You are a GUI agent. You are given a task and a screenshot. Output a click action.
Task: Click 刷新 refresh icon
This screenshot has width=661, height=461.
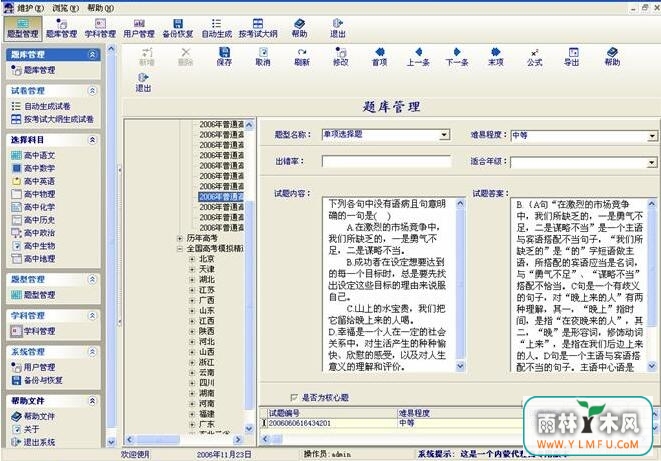[x=302, y=57]
